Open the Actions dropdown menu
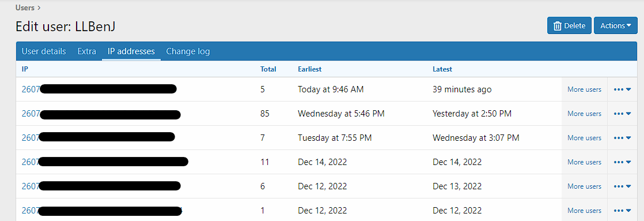 coord(616,25)
